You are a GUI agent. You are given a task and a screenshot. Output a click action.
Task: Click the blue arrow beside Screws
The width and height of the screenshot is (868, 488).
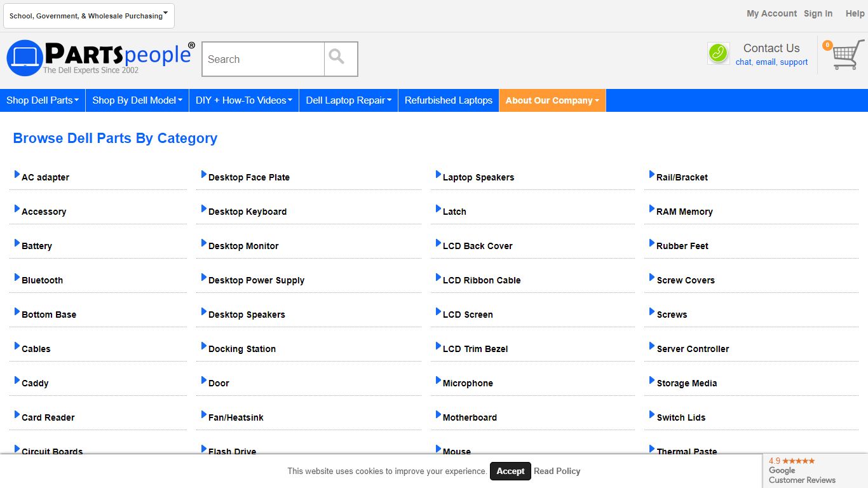652,311
